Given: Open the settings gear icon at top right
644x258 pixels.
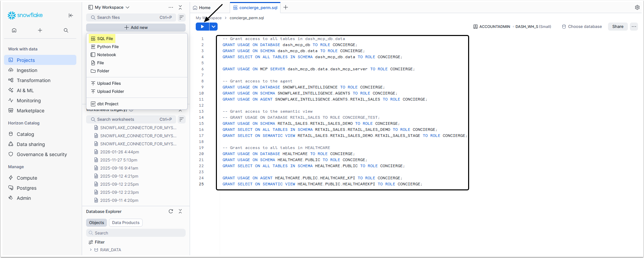Looking at the screenshot, I should pyautogui.click(x=637, y=7).
